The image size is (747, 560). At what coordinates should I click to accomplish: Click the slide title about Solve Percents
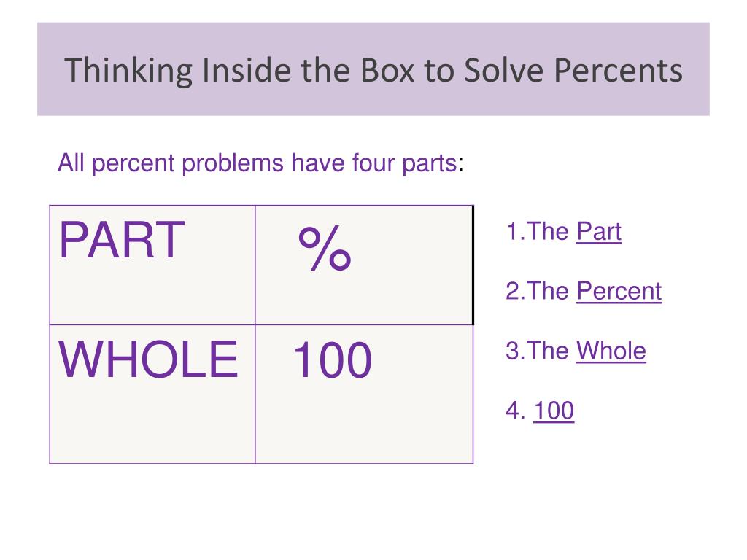point(373,70)
